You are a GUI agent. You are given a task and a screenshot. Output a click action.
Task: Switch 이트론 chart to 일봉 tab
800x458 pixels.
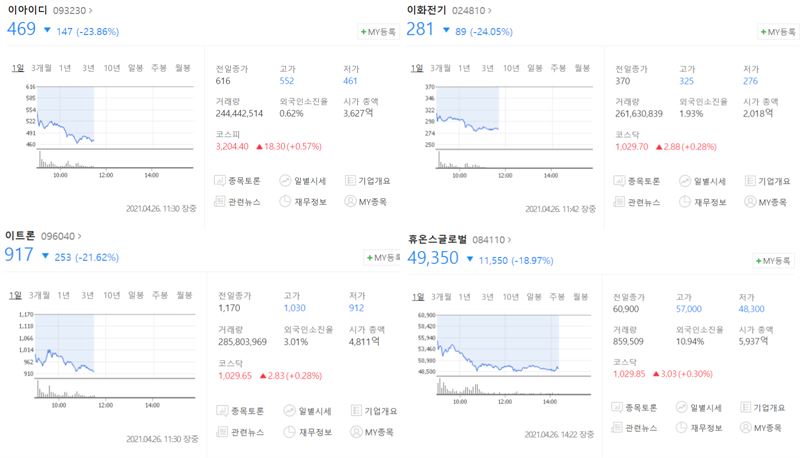pyautogui.click(x=136, y=295)
